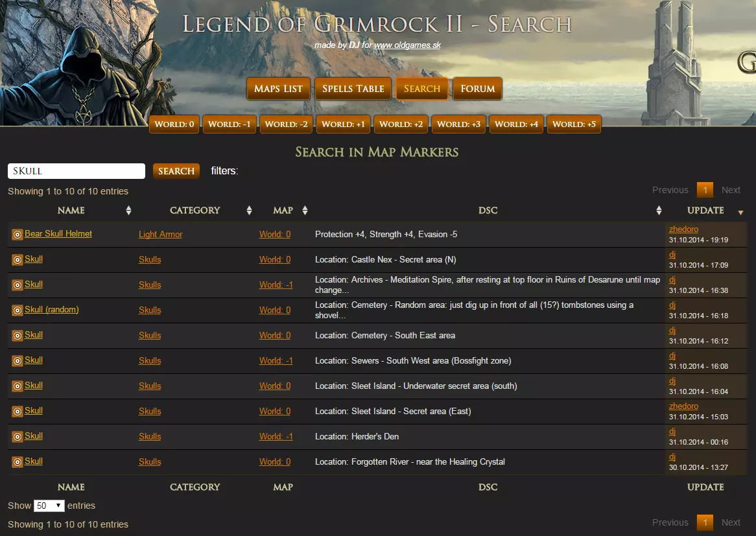Open zhedoro profile in Sleet Island East row

pyautogui.click(x=683, y=406)
